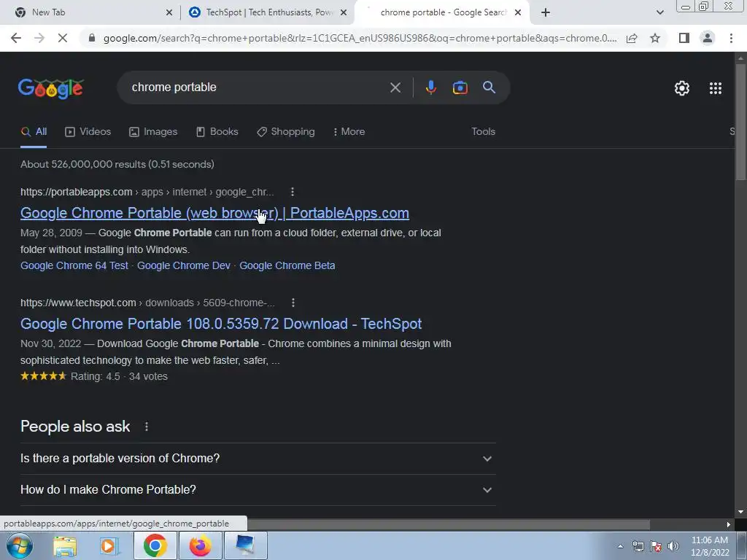This screenshot has width=747, height=560.
Task: Go back to the previous page
Action: click(x=16, y=38)
